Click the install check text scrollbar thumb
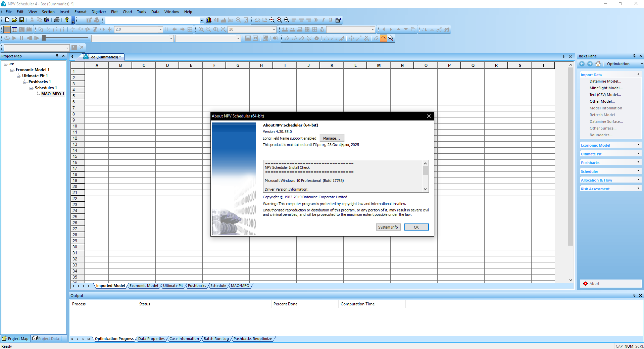Viewport: 644px width, 349px height. pos(425,170)
